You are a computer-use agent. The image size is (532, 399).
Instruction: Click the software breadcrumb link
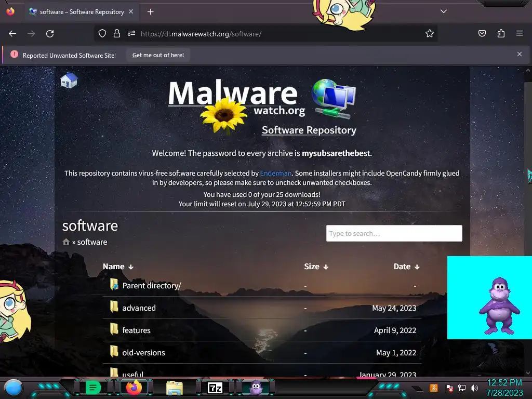point(92,242)
